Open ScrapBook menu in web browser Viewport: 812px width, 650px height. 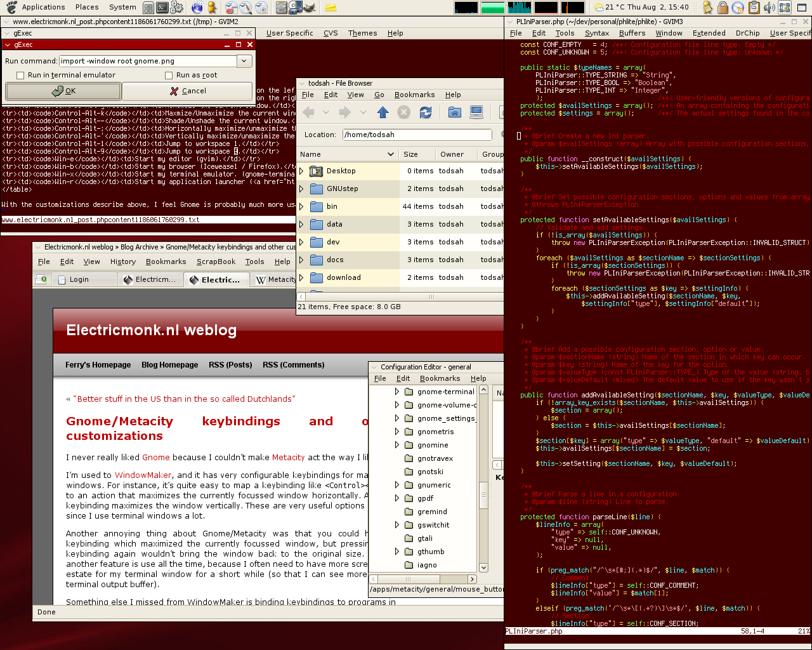pyautogui.click(x=216, y=262)
